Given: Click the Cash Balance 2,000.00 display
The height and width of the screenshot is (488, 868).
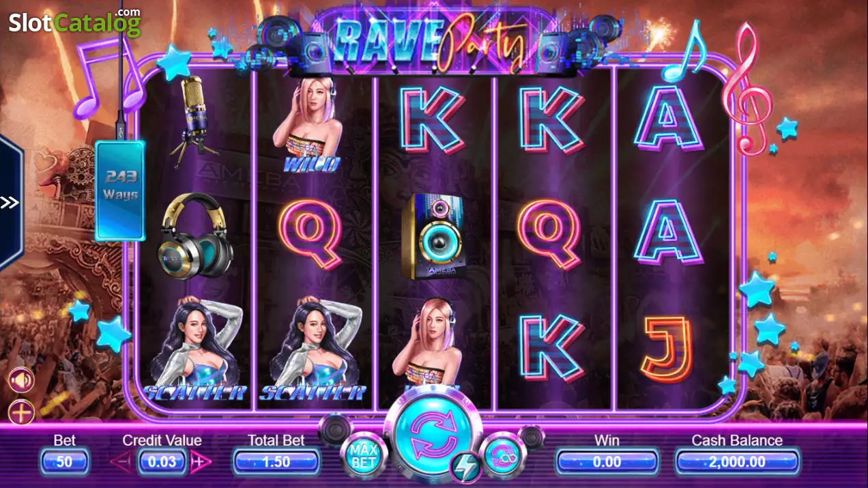Looking at the screenshot, I should point(737,462).
